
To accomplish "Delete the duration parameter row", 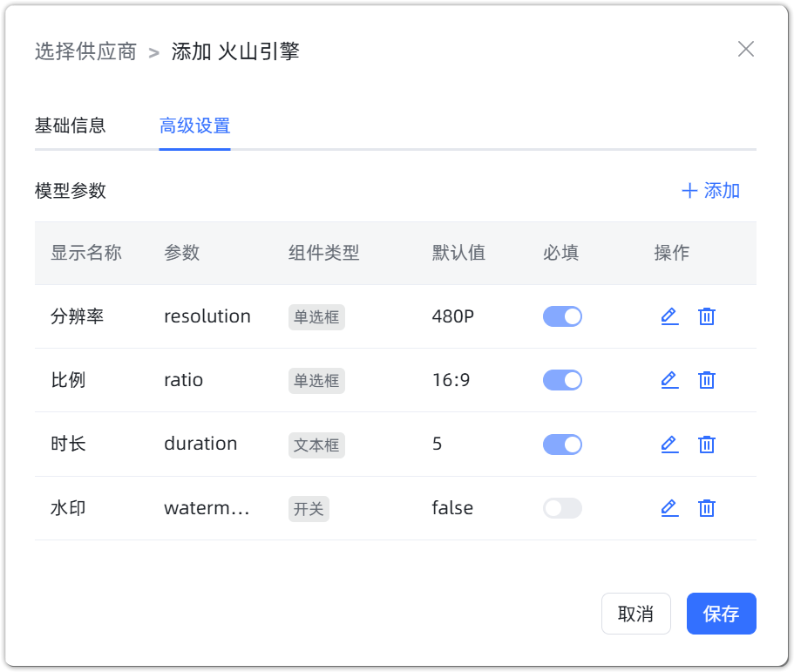I will [x=707, y=445].
